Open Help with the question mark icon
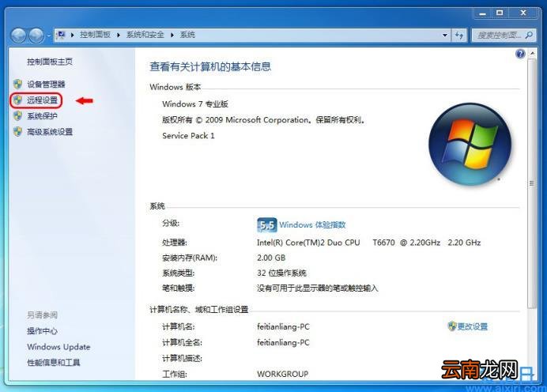Image resolution: width=547 pixels, height=392 pixels. click(520, 54)
